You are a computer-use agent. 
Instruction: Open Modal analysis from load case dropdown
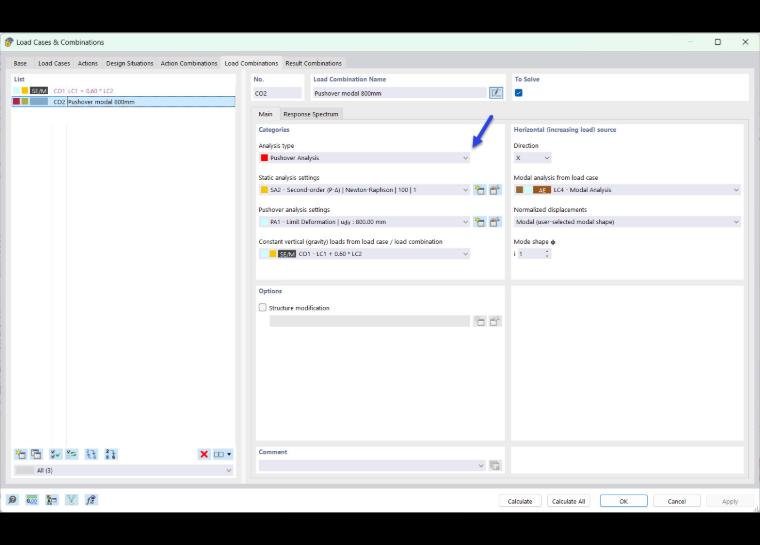pyautogui.click(x=627, y=190)
